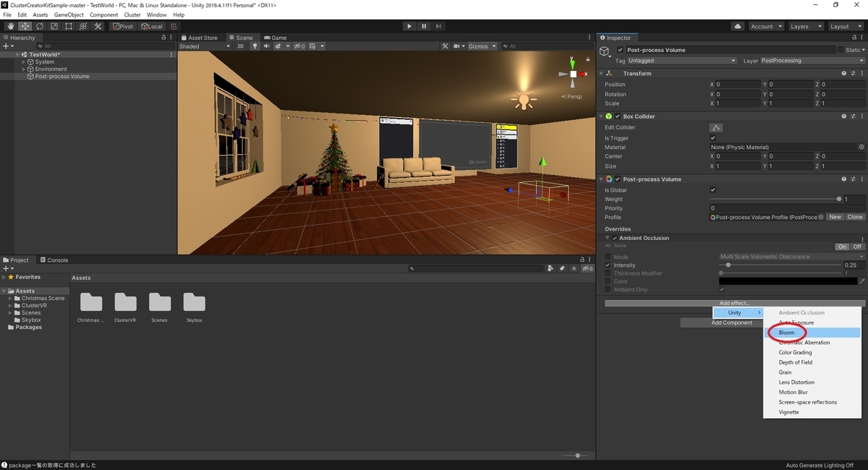Toggle Local handle rotation
The height and width of the screenshot is (470, 868).
point(152,26)
